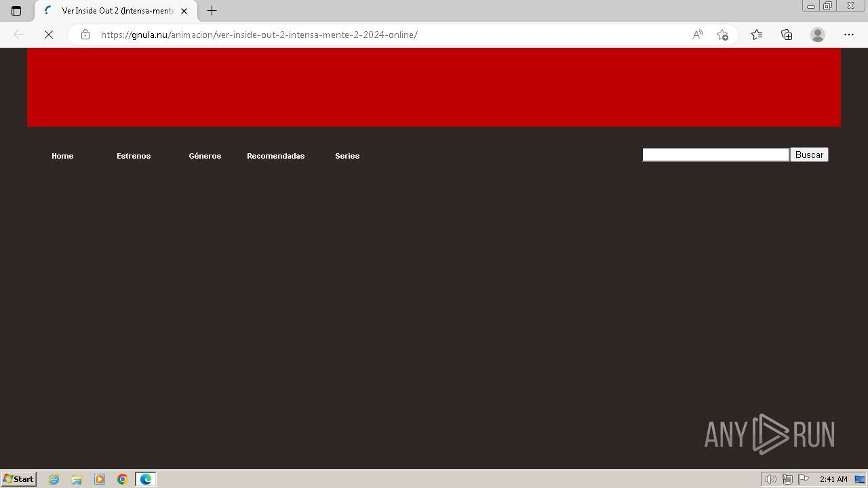
Task: Show desktop icon at taskbar end
Action: point(860,479)
